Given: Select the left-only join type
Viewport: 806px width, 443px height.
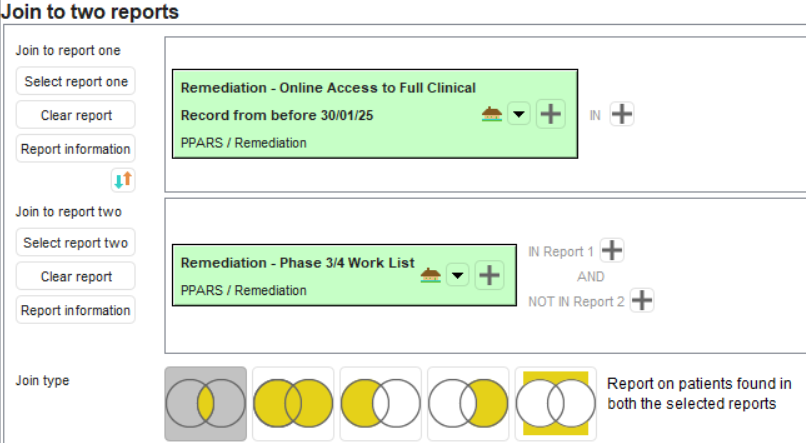Looking at the screenshot, I should click(x=379, y=404).
